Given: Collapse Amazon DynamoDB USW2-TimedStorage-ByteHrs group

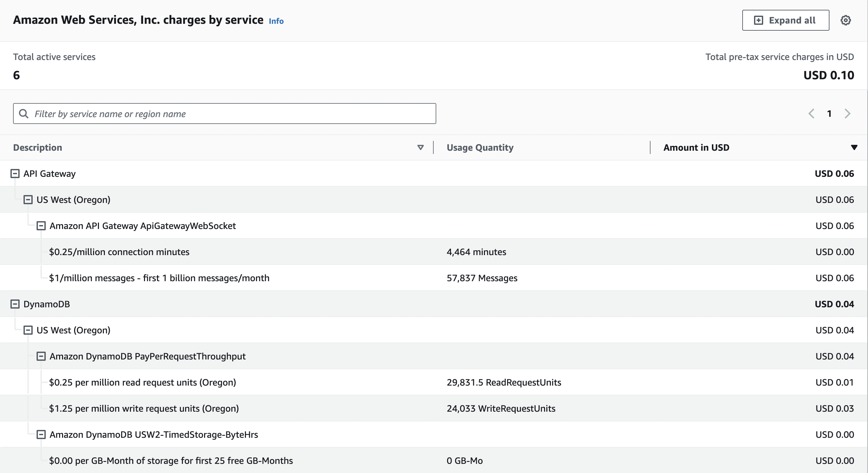Looking at the screenshot, I should [41, 434].
